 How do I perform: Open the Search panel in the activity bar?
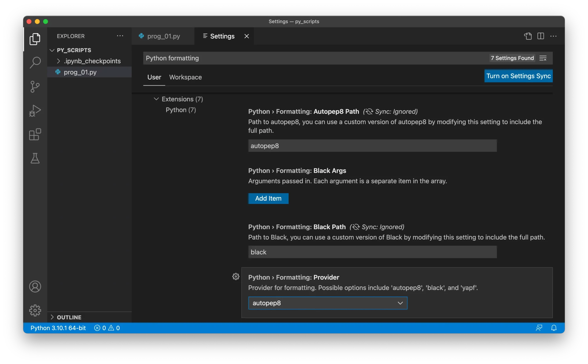pyautogui.click(x=35, y=62)
